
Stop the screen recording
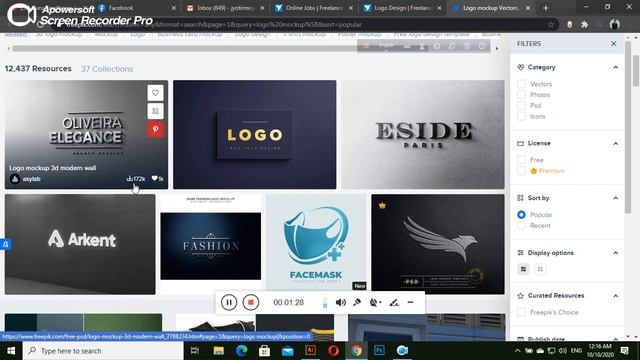(251, 302)
